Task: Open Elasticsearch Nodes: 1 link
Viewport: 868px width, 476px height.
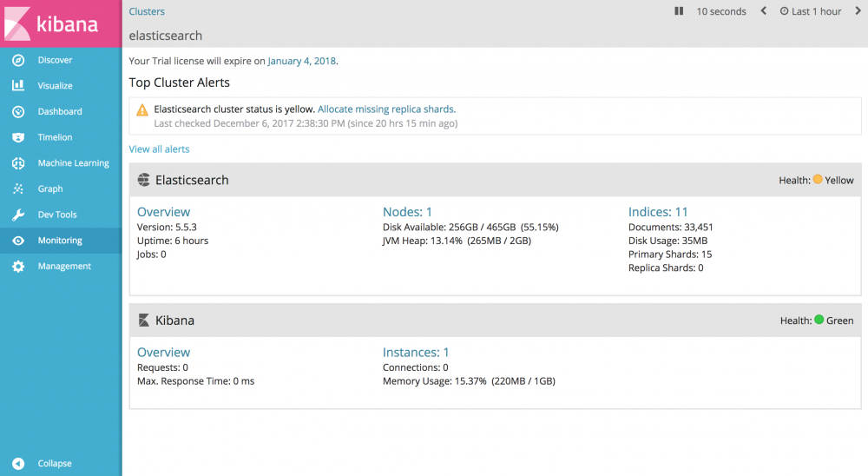Action: tap(407, 212)
